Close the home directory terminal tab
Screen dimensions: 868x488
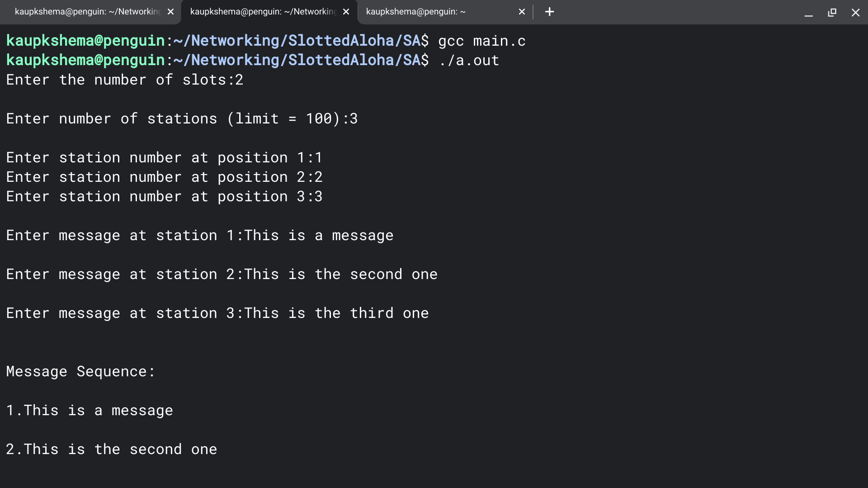click(522, 12)
